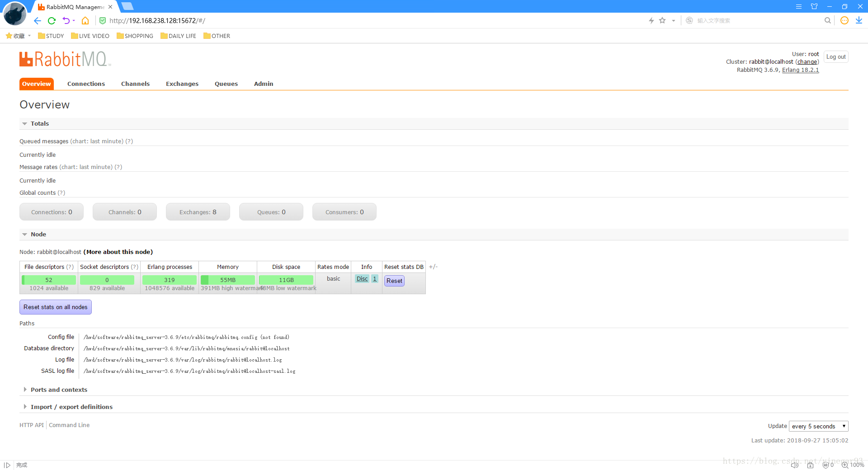Screen dimensions: 868x470
Task: Click the blue download arrow icon
Action: (859, 20)
